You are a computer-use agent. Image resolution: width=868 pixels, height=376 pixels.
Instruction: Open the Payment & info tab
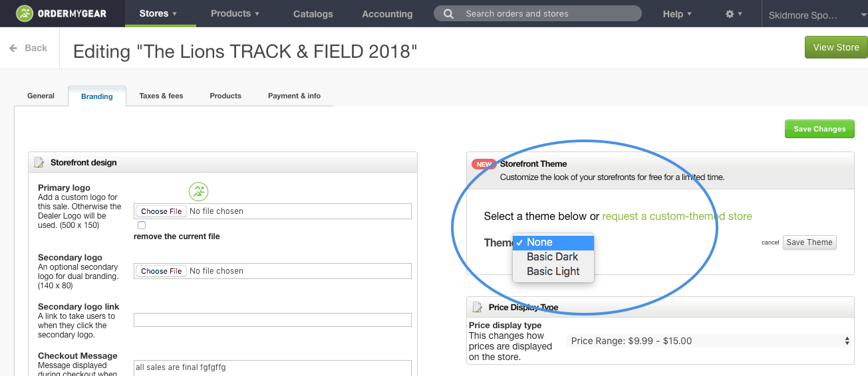point(294,96)
